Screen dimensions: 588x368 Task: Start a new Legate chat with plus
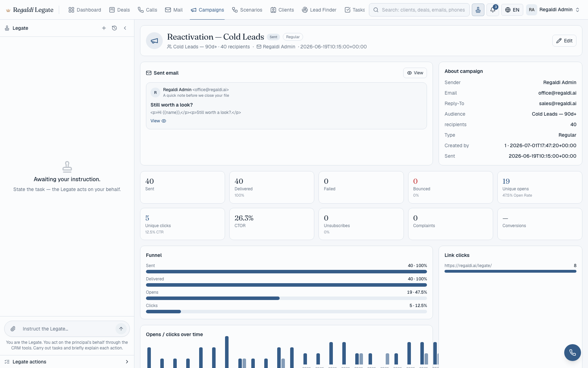(x=104, y=28)
